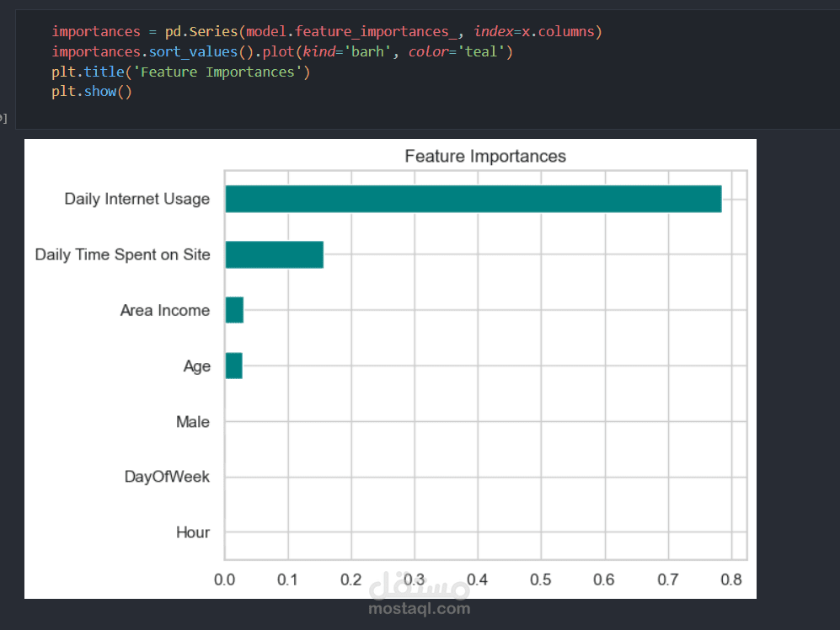Click the Daily Internet Usage axis label

137,199
